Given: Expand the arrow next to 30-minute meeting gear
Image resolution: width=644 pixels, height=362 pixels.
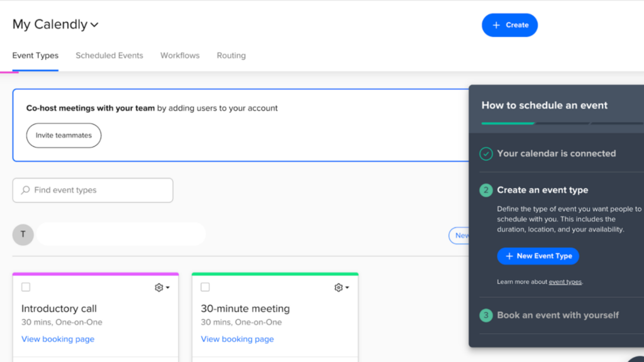Looking at the screenshot, I should [347, 287].
